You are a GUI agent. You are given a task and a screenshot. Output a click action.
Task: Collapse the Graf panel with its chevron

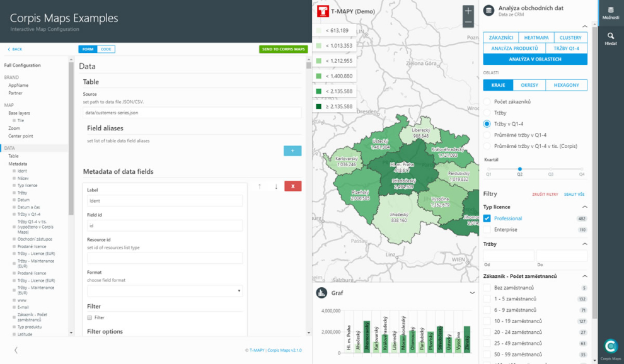tap(471, 292)
